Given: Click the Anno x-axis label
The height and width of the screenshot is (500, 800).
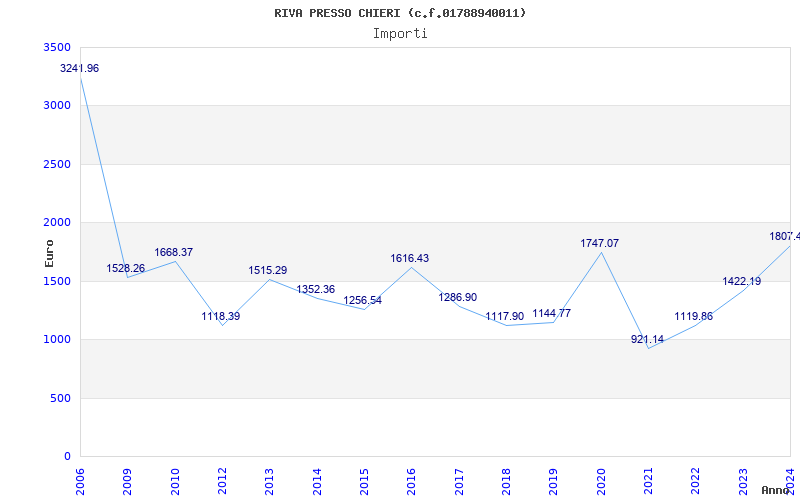Looking at the screenshot, I should [x=776, y=490].
